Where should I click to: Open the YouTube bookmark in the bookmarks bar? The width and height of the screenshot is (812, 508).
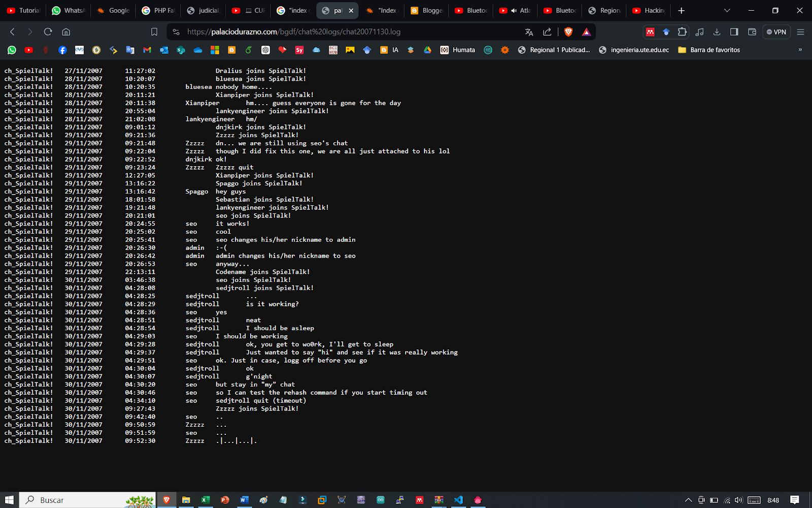[29, 50]
